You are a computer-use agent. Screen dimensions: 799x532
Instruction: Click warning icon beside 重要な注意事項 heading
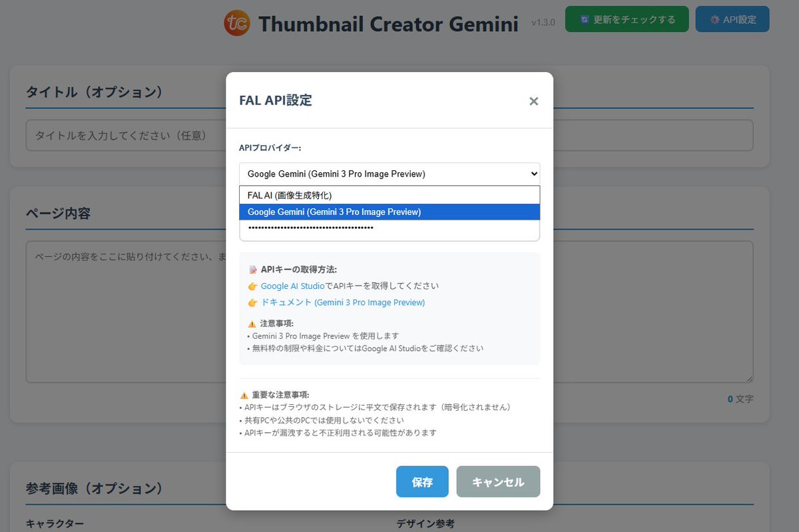coord(244,395)
